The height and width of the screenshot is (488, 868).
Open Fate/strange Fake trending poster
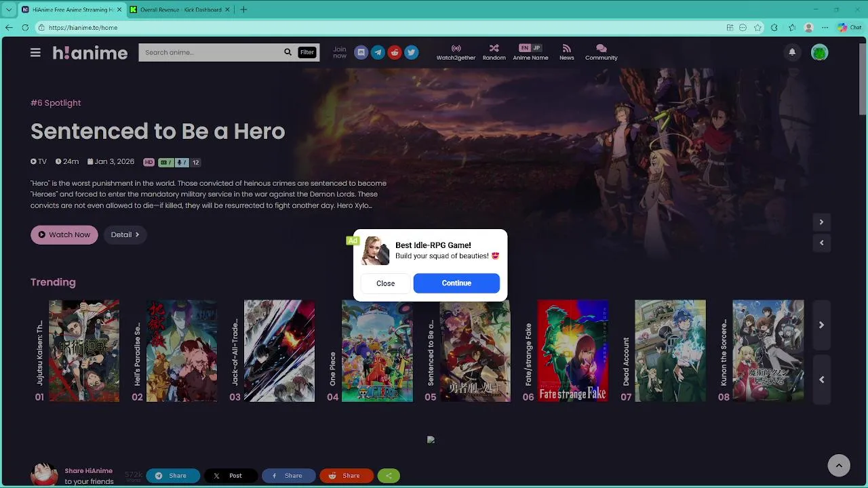coord(572,351)
